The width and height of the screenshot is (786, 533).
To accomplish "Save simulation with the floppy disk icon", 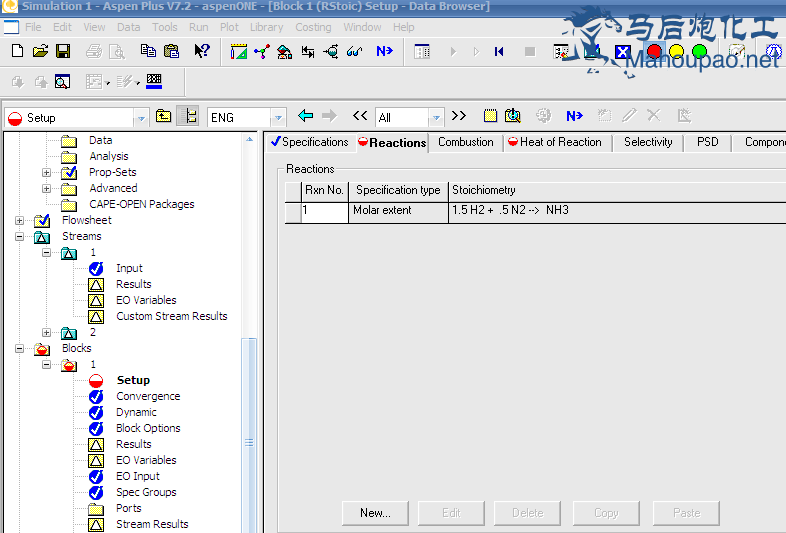I will [63, 51].
